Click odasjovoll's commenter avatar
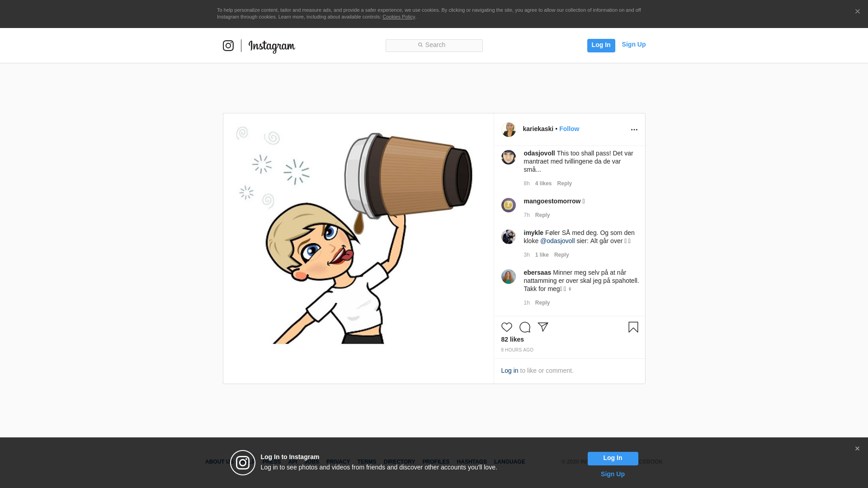Image resolution: width=868 pixels, height=488 pixels. [508, 157]
